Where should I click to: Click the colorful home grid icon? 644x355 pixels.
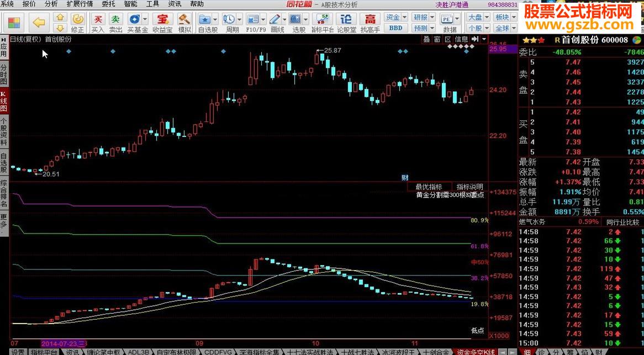[14, 23]
